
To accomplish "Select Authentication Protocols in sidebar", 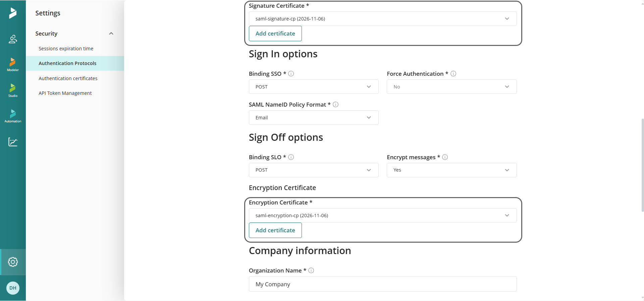I will pos(75,63).
